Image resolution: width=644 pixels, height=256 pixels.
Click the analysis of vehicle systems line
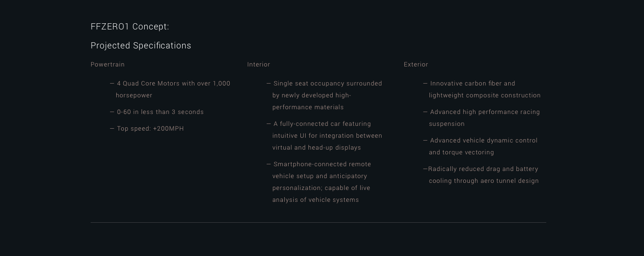(x=316, y=200)
